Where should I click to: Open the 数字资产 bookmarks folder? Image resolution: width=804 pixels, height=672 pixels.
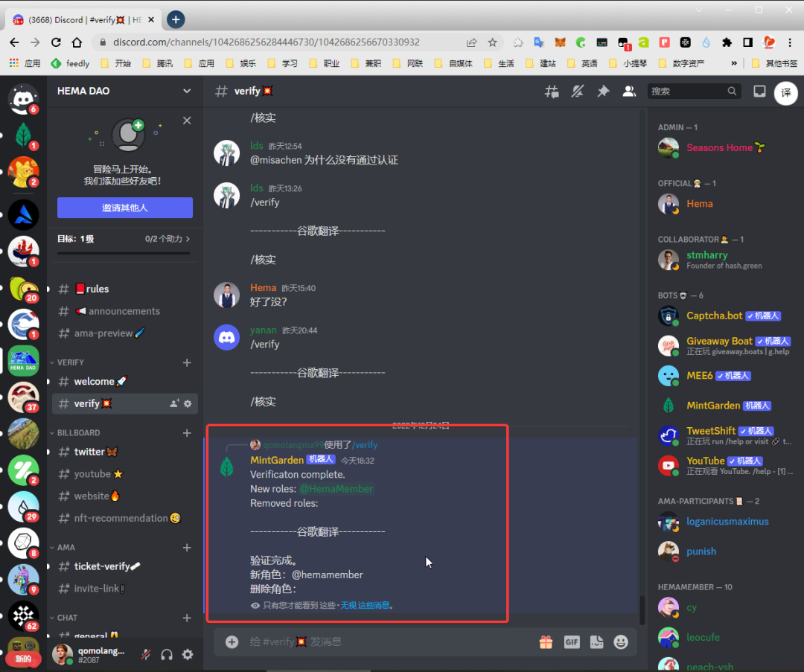coord(682,63)
